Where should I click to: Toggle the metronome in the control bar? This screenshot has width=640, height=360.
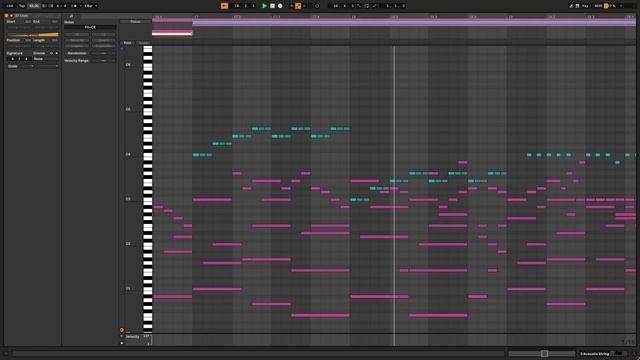[74, 6]
